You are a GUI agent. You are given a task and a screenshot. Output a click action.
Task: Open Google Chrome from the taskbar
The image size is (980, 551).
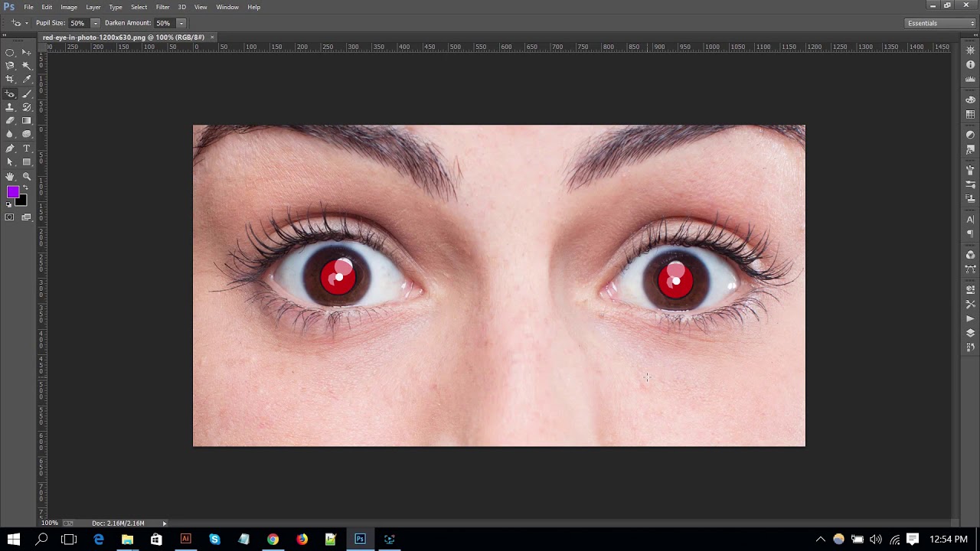[273, 540]
